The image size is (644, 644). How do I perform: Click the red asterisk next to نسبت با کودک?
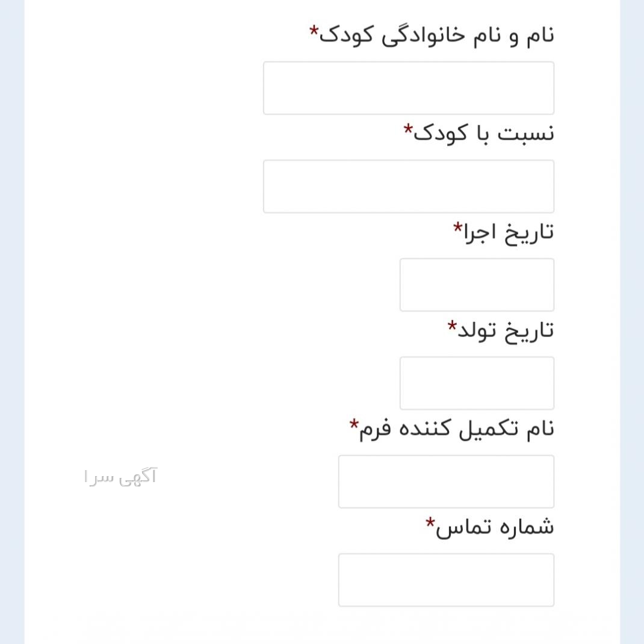tap(408, 128)
